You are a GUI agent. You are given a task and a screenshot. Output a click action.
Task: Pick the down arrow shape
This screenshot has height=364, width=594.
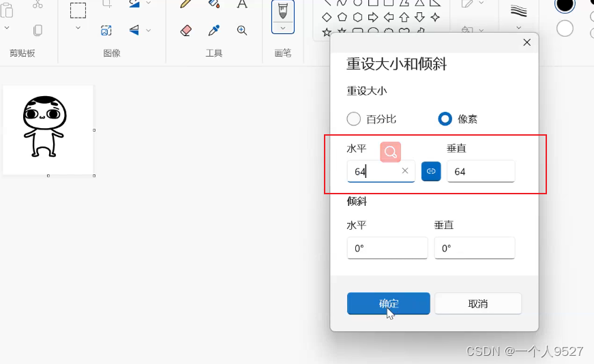click(x=419, y=17)
